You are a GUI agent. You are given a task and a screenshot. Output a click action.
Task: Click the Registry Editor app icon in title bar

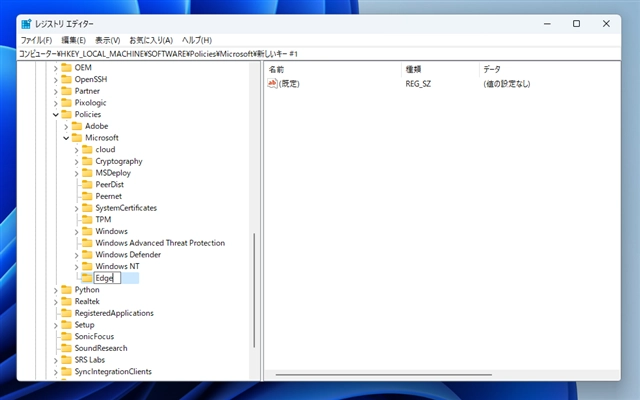pos(26,24)
